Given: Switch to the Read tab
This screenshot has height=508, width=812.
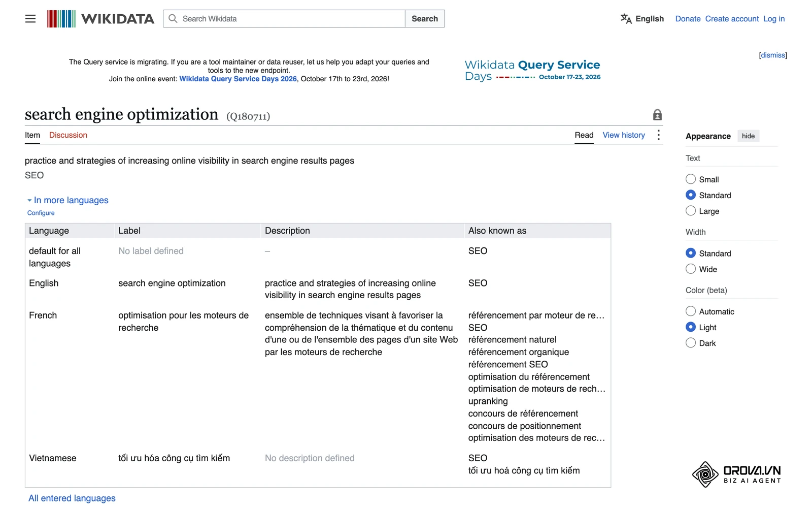Looking at the screenshot, I should (x=584, y=135).
